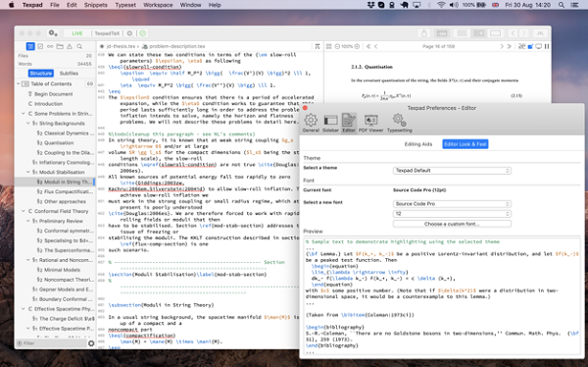
Task: Navigate forward with toolbar right chevron
Action: 524,33
